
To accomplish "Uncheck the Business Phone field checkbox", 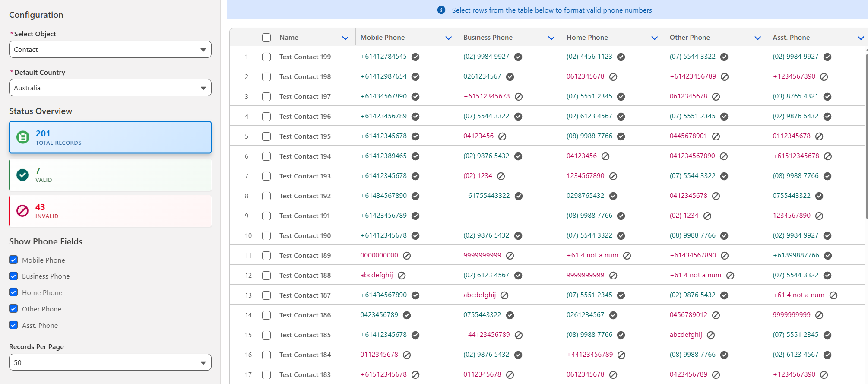I will (13, 276).
